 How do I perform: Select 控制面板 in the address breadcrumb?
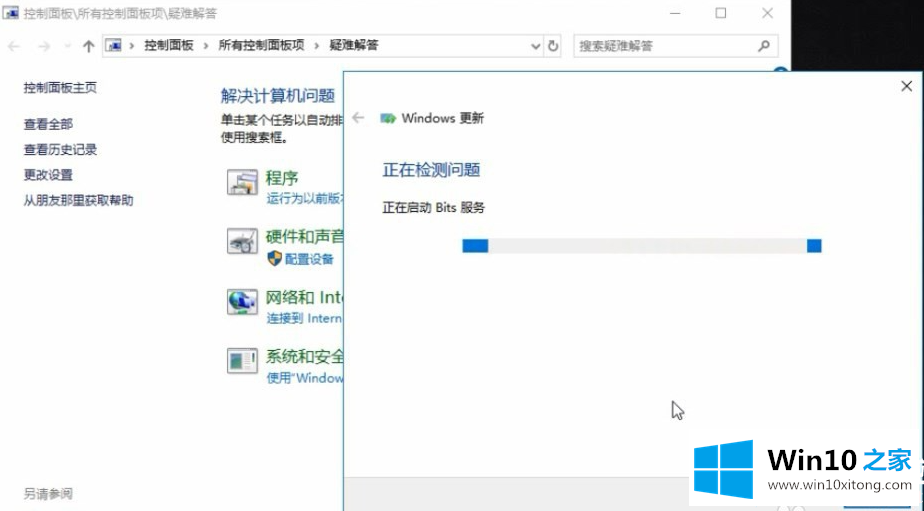coord(168,46)
